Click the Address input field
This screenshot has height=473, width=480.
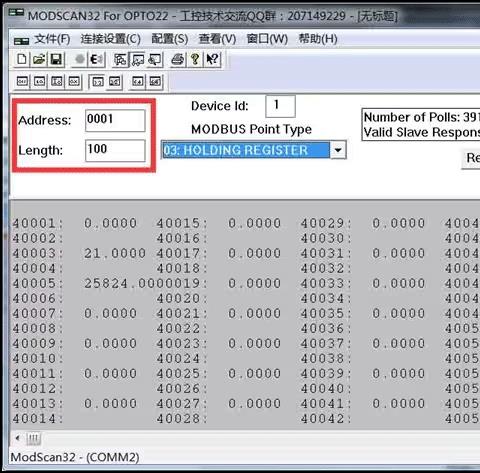(x=115, y=120)
